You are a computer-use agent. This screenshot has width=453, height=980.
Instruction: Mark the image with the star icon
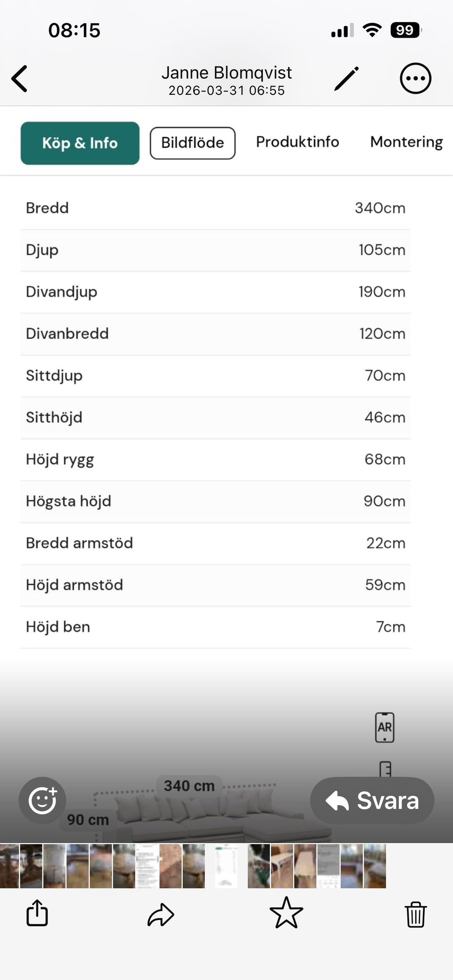[286, 913]
